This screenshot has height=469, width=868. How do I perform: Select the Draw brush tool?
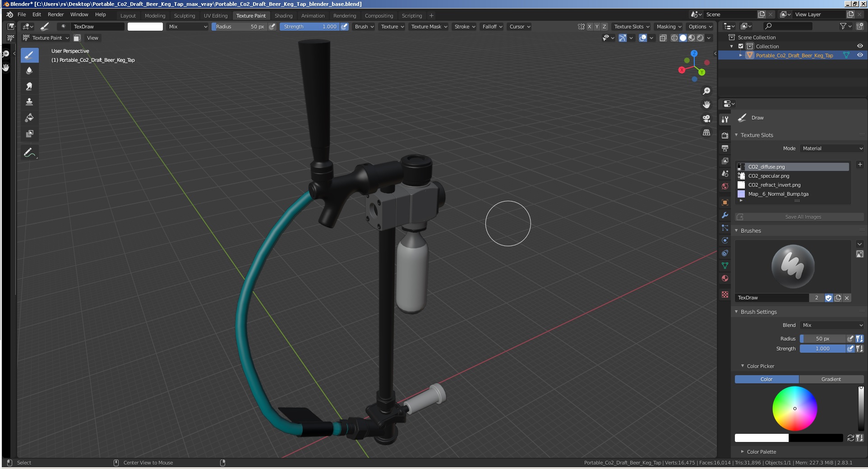pos(29,55)
